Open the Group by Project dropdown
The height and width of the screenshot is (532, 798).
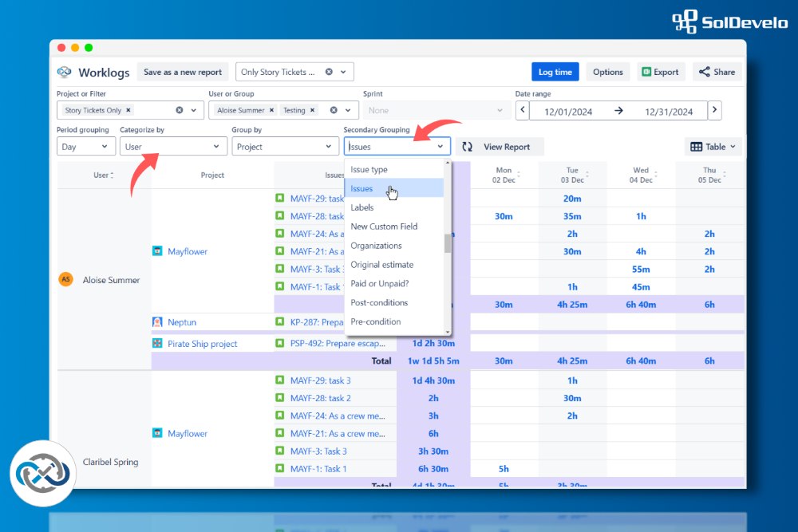tap(285, 146)
